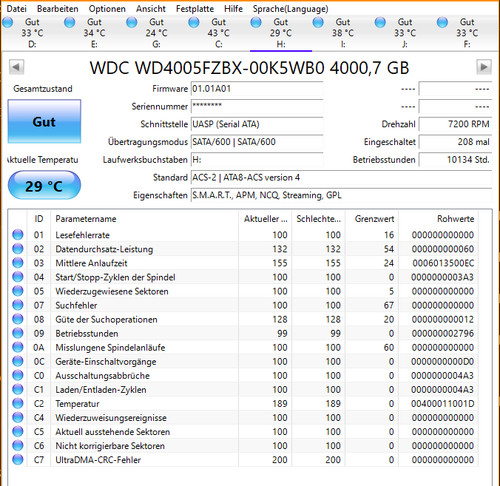Open the Hilfe menu
The image size is (500, 486).
click(233, 9)
